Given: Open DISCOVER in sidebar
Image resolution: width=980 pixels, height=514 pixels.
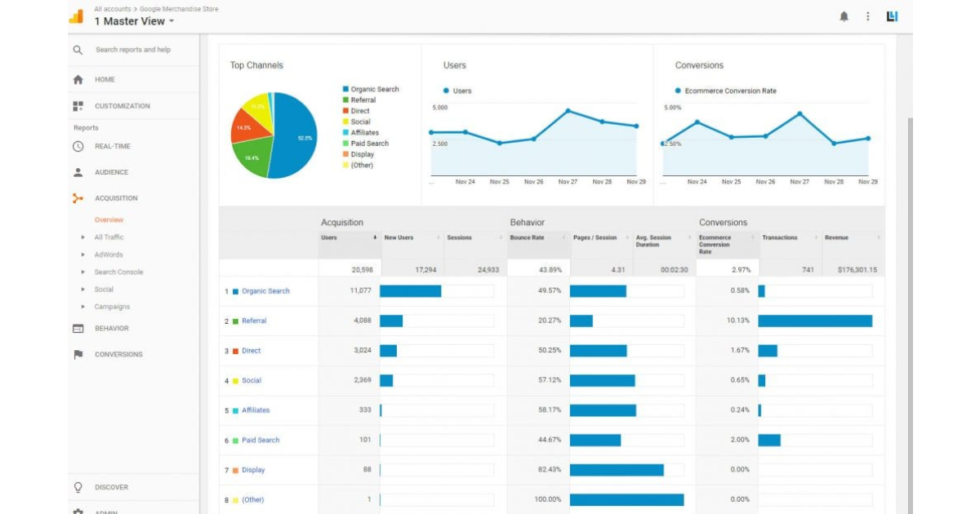Looking at the screenshot, I should pyautogui.click(x=112, y=487).
